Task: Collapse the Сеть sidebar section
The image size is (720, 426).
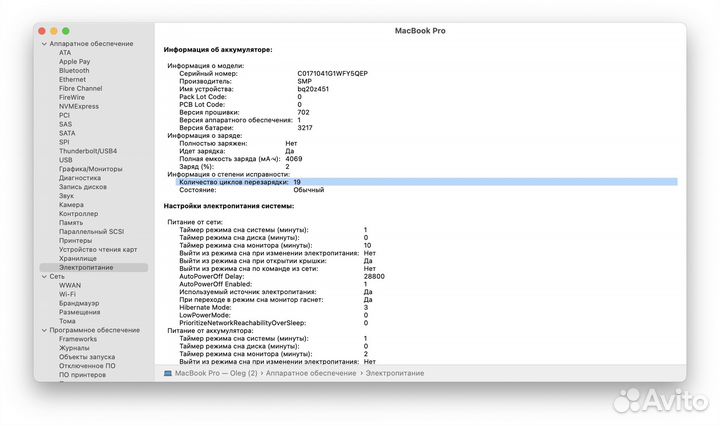Action: point(43,276)
